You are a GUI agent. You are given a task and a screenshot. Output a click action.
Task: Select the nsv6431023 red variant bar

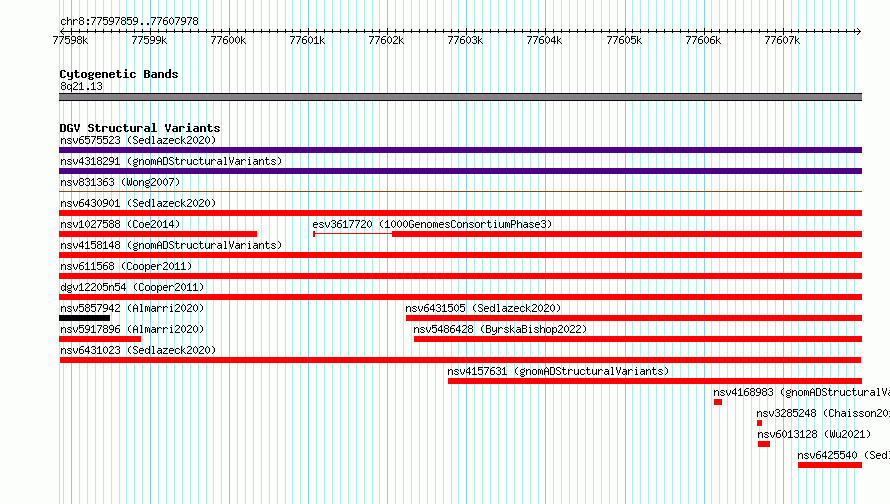pyautogui.click(x=460, y=360)
